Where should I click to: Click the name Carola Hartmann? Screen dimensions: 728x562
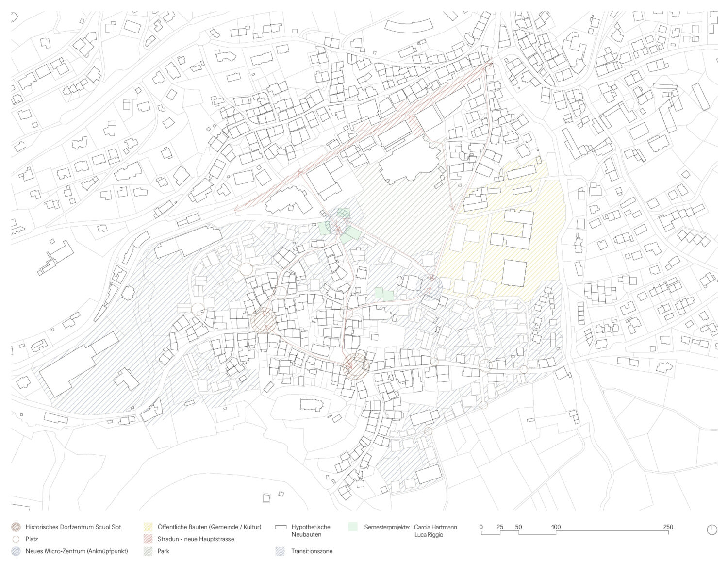[x=435, y=527]
